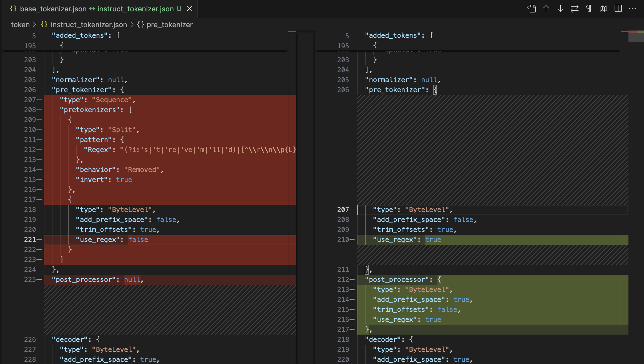Image resolution: width=644 pixels, height=364 pixels.
Task: Go to the previous change (up arrow)
Action: point(546,9)
